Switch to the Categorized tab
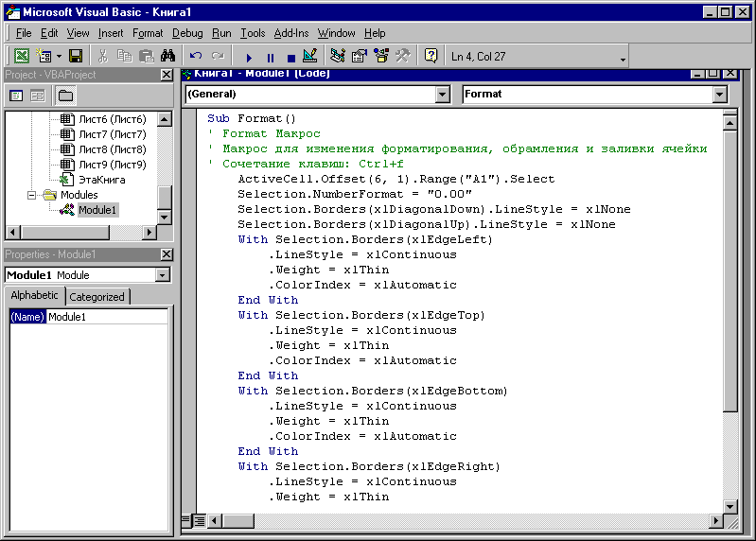Screen dimensions: 756x541 pyautogui.click(x=97, y=297)
